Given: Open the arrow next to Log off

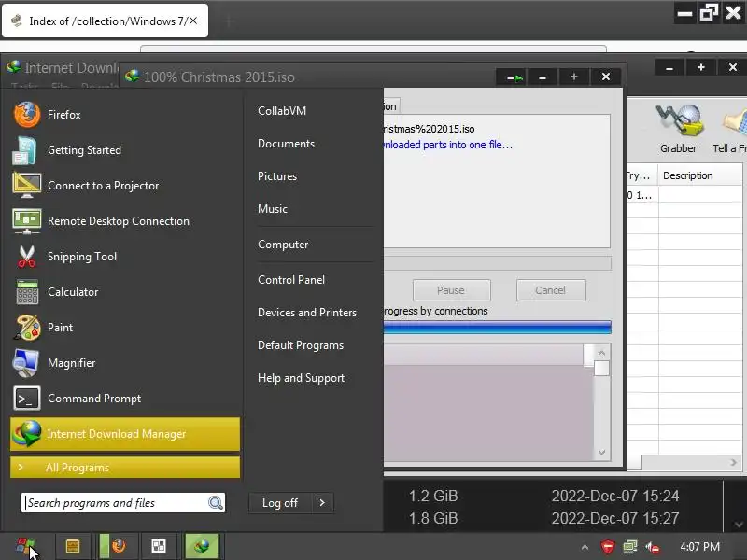Looking at the screenshot, I should pos(322,503).
